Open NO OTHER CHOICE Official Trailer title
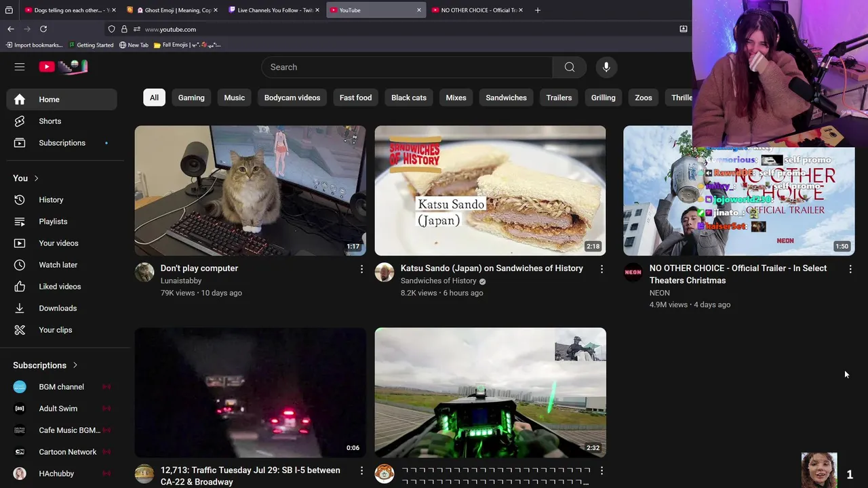Image resolution: width=868 pixels, height=488 pixels. tap(738, 274)
